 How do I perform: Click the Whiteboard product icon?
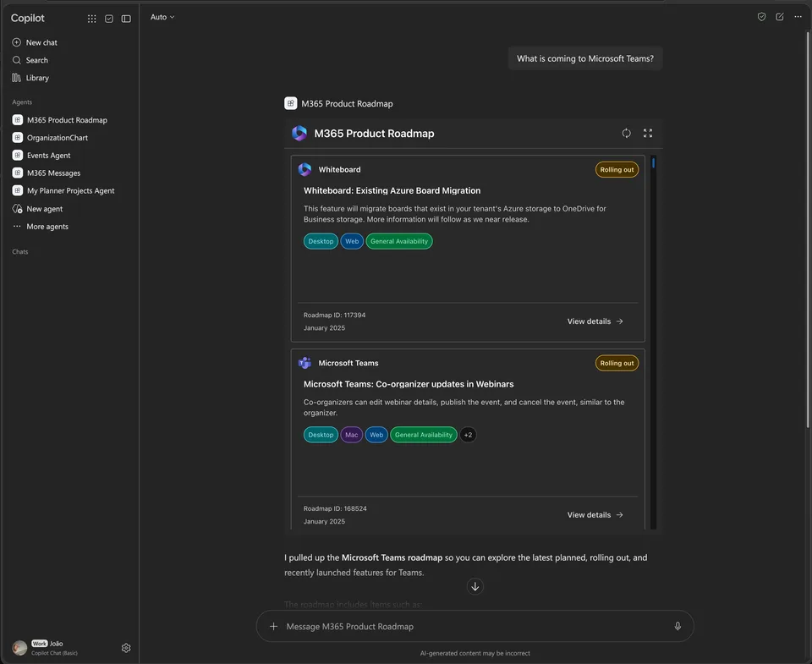(x=305, y=169)
